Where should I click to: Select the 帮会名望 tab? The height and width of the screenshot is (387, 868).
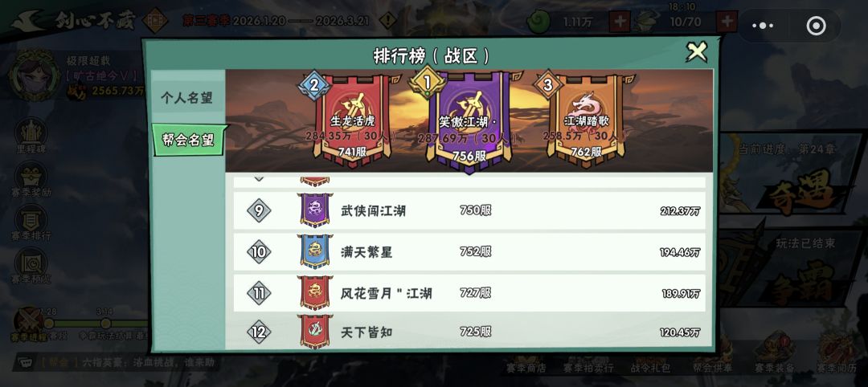click(188, 140)
